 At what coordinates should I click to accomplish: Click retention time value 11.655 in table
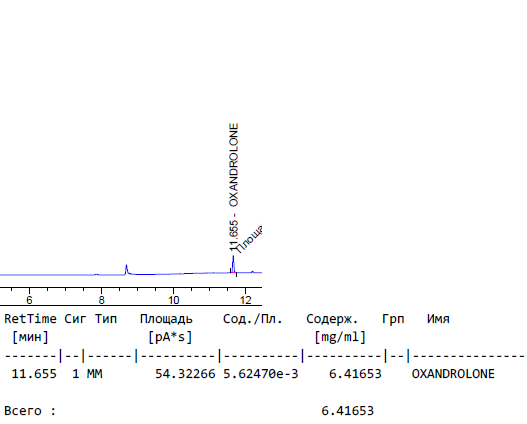point(34,374)
